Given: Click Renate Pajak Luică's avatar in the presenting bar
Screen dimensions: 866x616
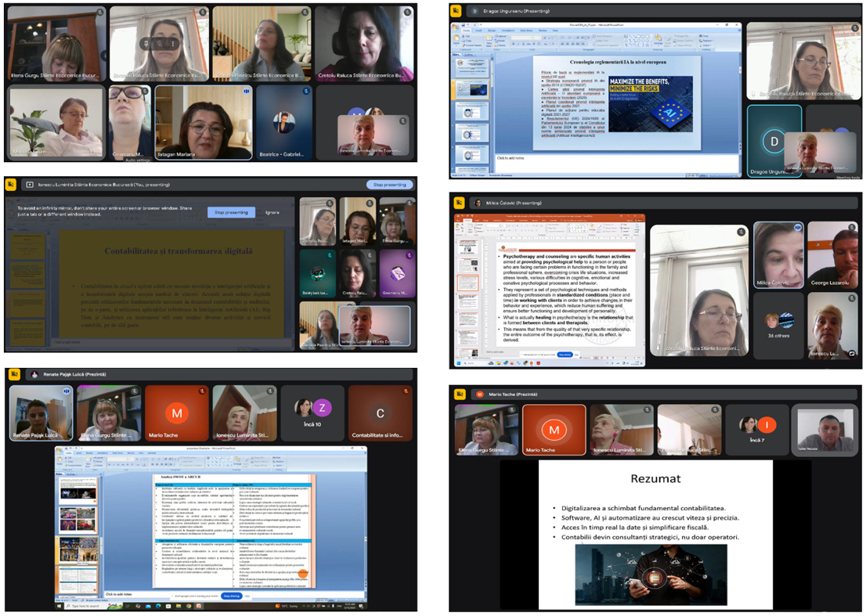Looking at the screenshot, I should 34,374.
